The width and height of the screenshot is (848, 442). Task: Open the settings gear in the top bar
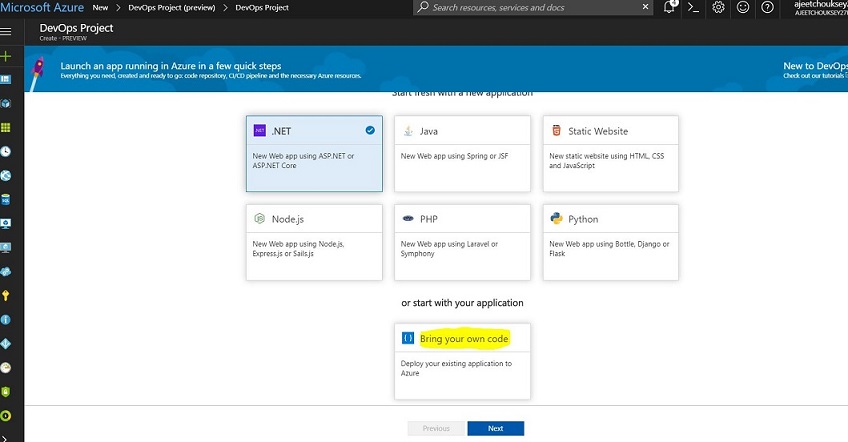click(718, 8)
